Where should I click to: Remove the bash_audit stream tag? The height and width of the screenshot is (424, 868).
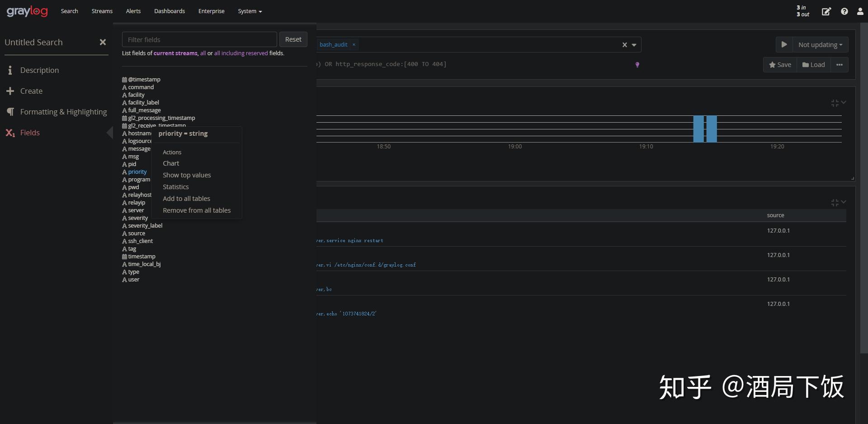click(x=354, y=44)
